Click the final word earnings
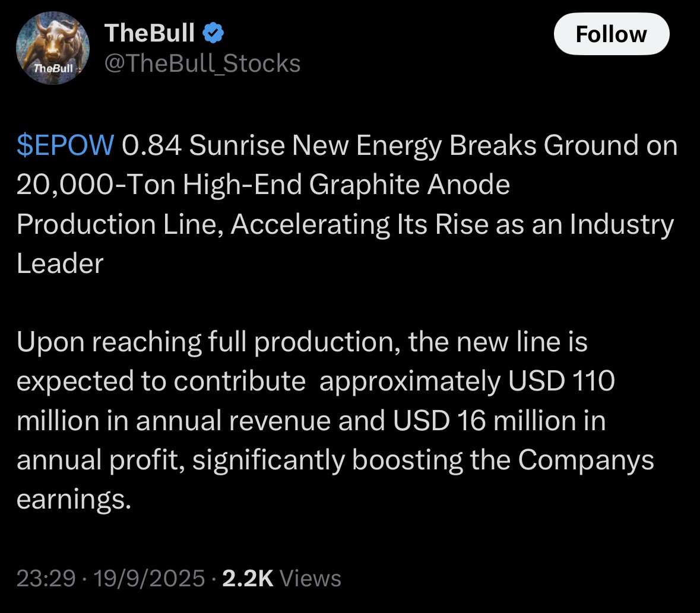Image resolution: width=700 pixels, height=613 pixels. [x=73, y=499]
